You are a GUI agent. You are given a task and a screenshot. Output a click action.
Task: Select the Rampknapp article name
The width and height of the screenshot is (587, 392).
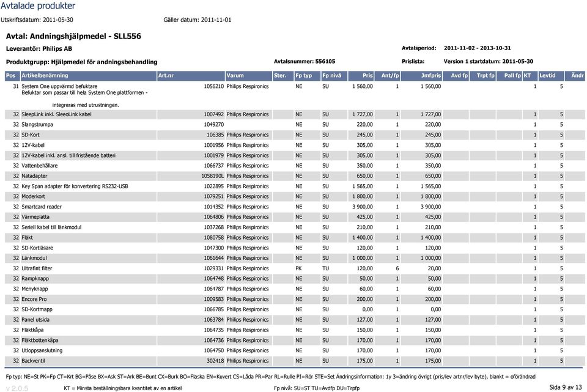click(x=35, y=279)
